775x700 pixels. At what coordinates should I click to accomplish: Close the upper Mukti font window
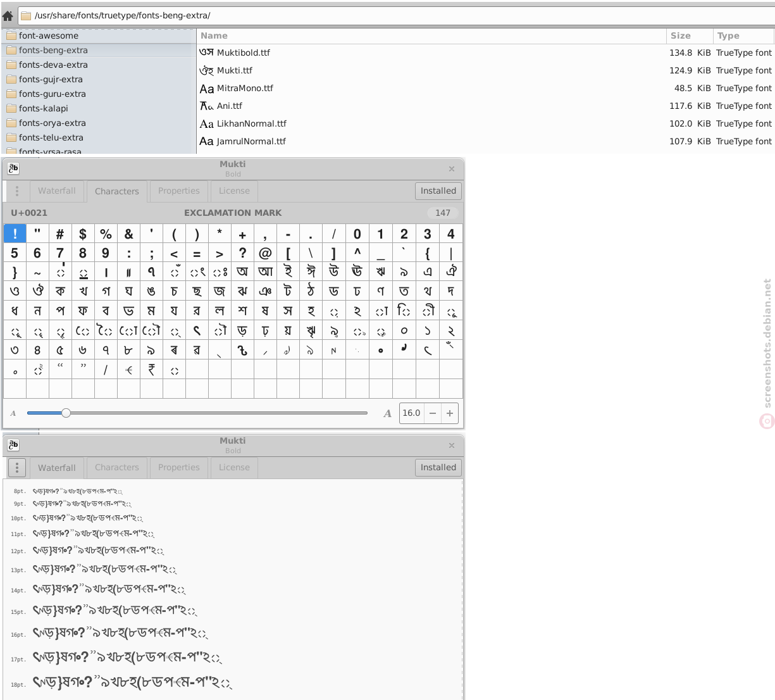452,169
